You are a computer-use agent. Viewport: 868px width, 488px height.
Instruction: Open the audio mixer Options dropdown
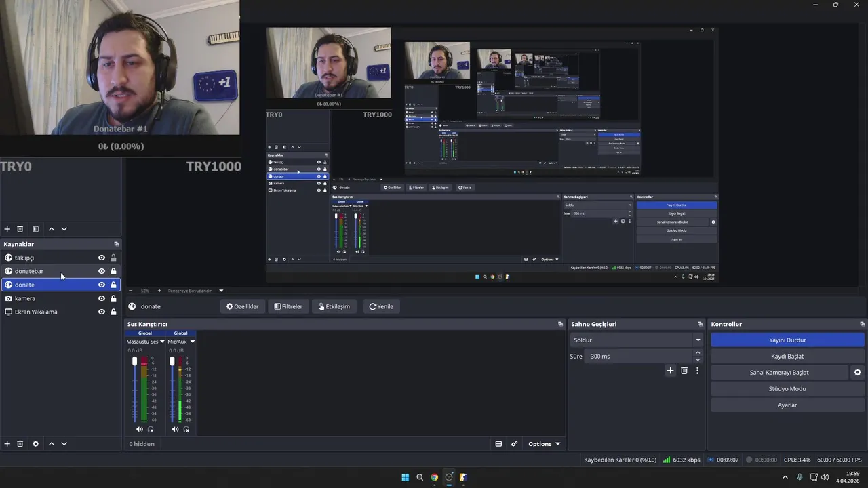(x=545, y=444)
